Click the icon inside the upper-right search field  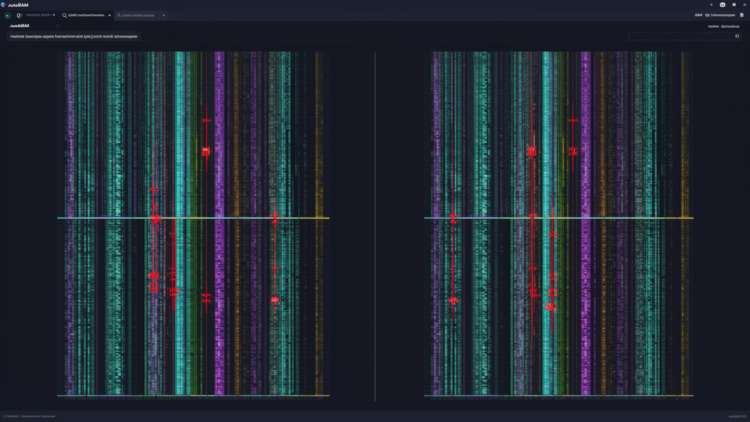[x=737, y=36]
